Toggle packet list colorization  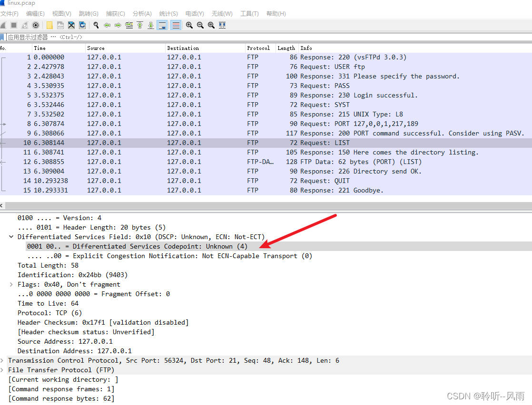click(176, 25)
